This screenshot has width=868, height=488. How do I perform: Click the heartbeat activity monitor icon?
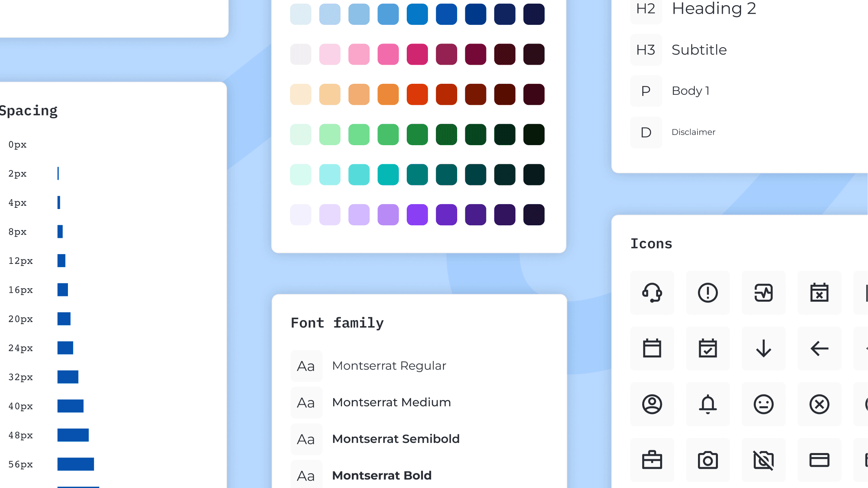pyautogui.click(x=763, y=293)
